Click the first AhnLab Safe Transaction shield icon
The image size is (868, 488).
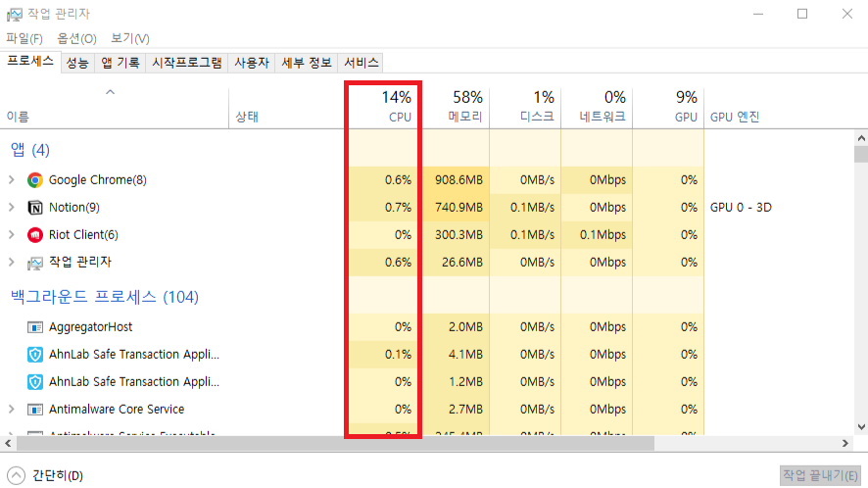[35, 355]
